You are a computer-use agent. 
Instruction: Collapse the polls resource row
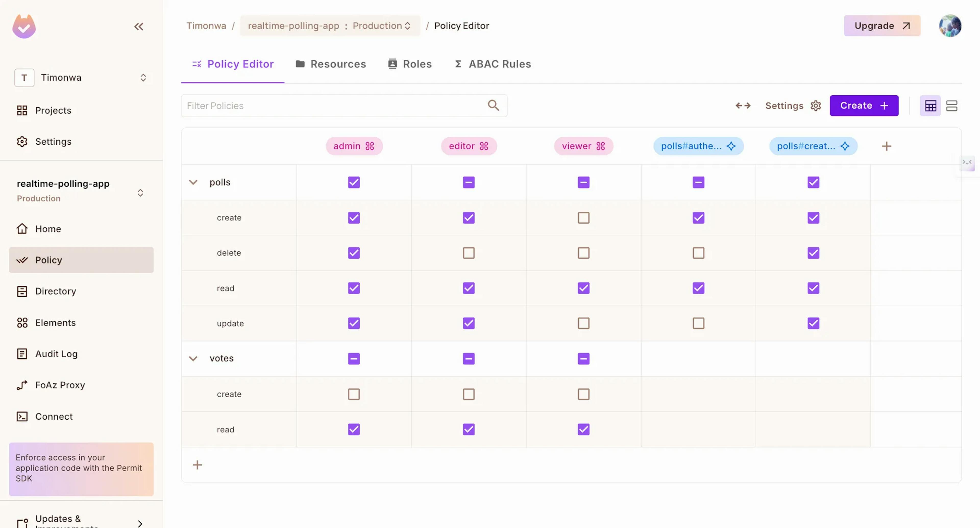193,182
